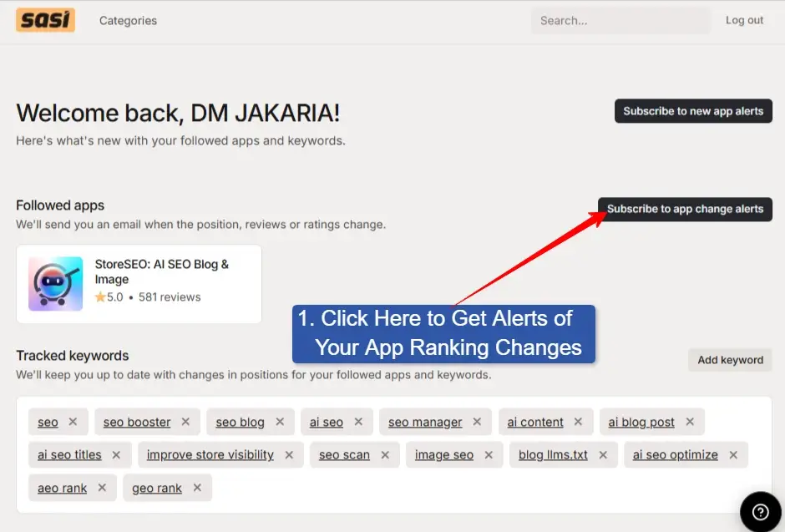Remove the 'image seo' keyword chip
This screenshot has width=785, height=532.
(488, 454)
